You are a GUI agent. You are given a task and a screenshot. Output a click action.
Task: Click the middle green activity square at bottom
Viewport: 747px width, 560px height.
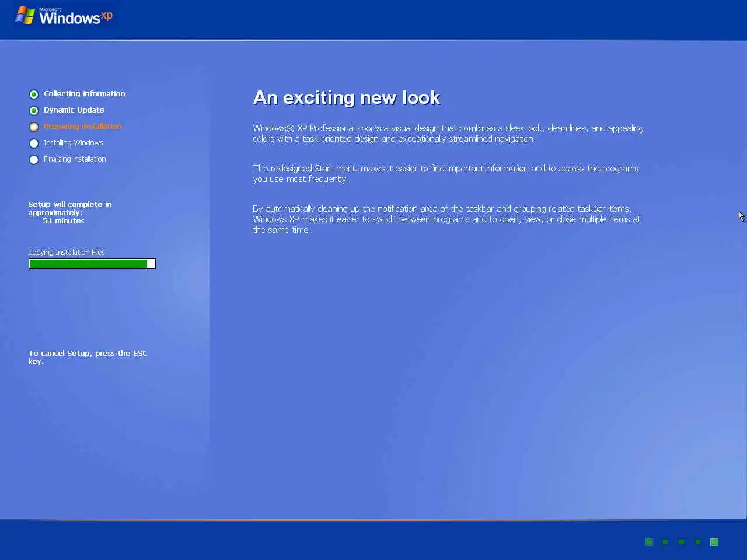[x=681, y=542]
